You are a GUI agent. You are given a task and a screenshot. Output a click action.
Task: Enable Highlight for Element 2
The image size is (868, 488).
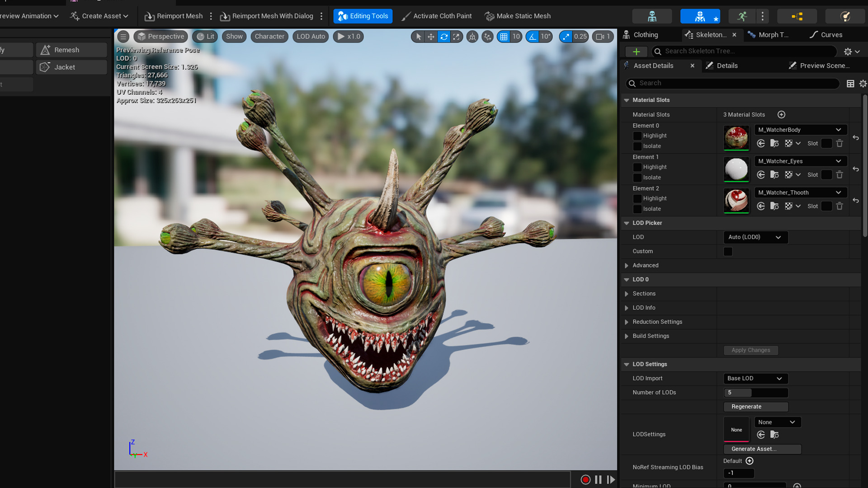click(637, 199)
